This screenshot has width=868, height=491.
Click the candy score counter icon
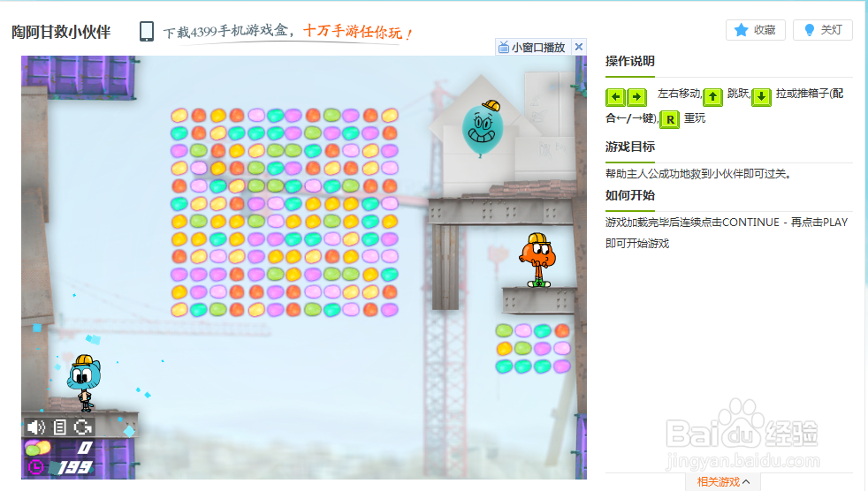coord(37,448)
